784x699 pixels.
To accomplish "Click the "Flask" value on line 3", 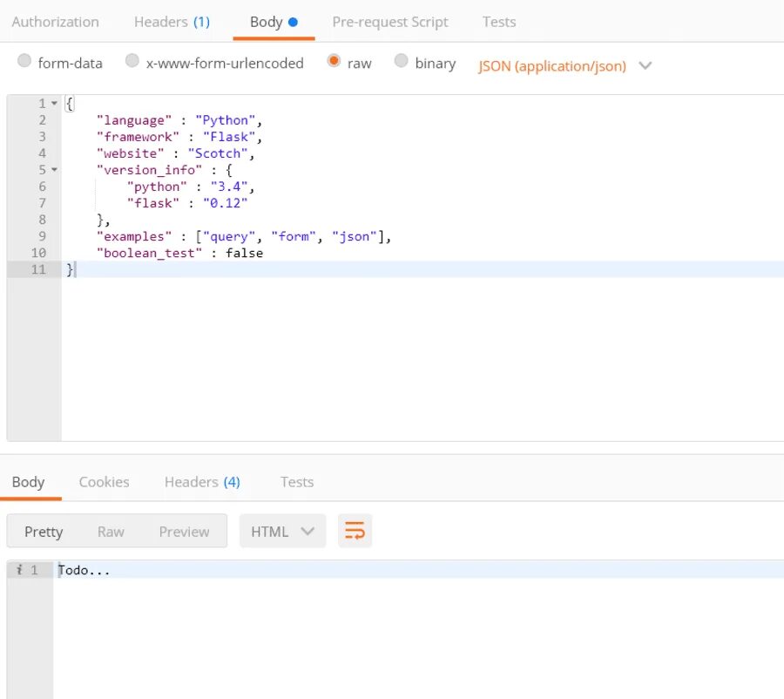I will coord(229,137).
